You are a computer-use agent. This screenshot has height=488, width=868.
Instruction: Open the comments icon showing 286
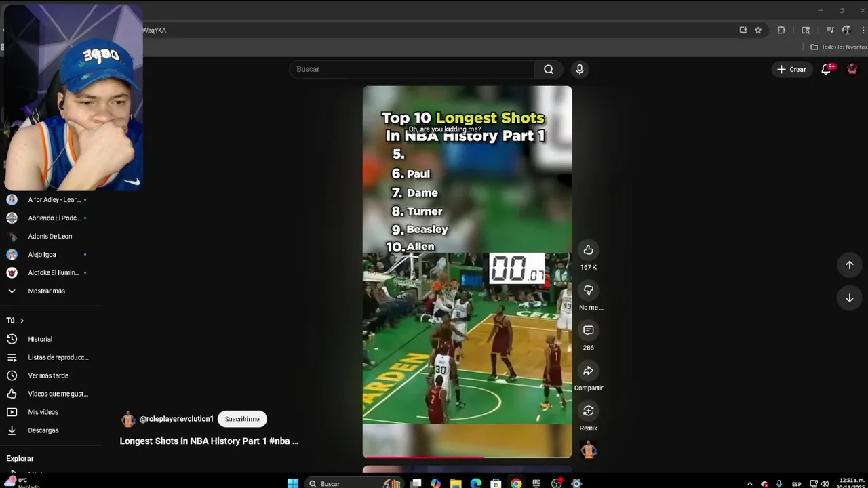(x=588, y=331)
